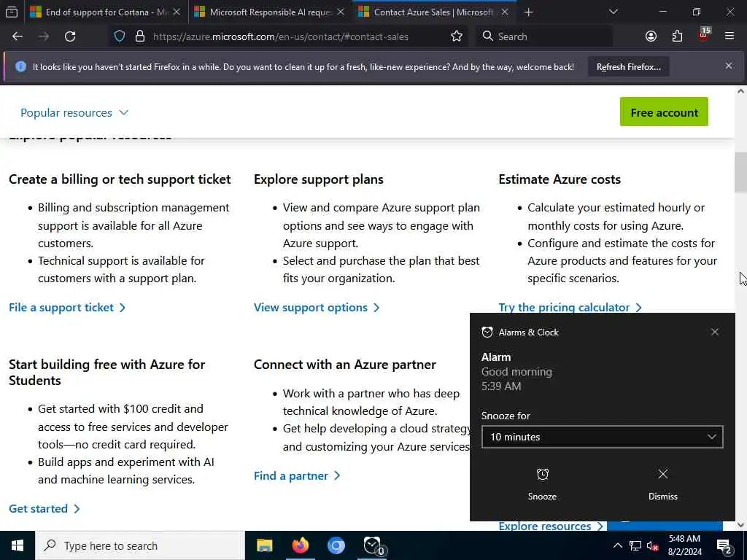Viewport: 747px width, 560px height.
Task: Click the Connect with an Azure partner heading
Action: coord(344,365)
